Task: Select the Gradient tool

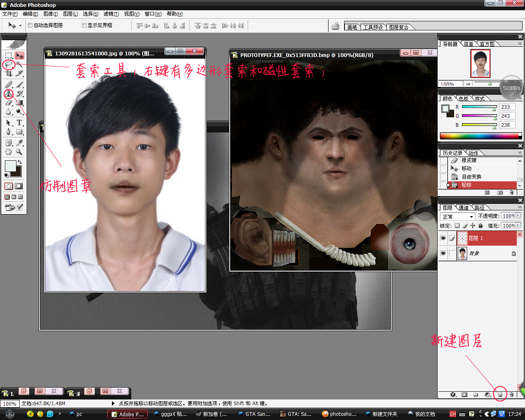Action: click(x=19, y=103)
